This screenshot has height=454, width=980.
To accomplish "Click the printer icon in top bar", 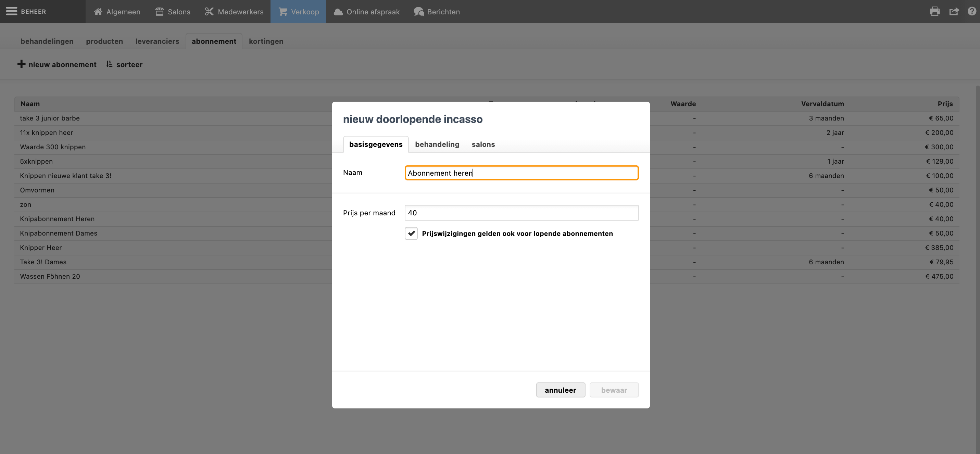I will [934, 11].
